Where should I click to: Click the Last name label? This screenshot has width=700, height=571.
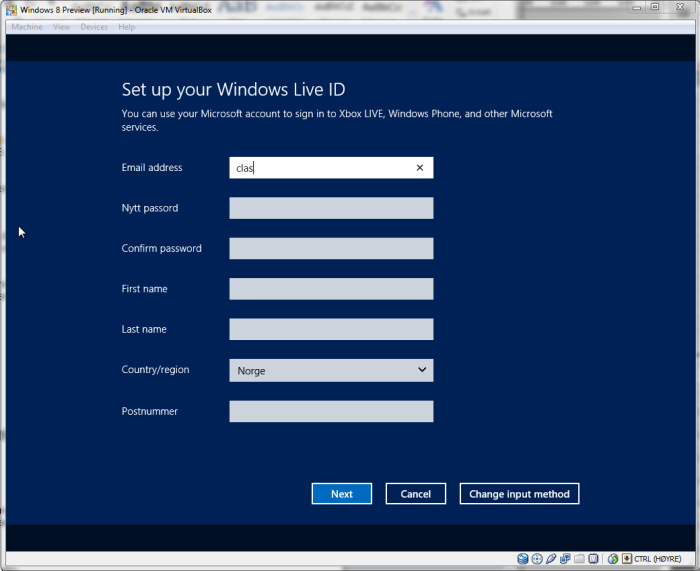144,329
